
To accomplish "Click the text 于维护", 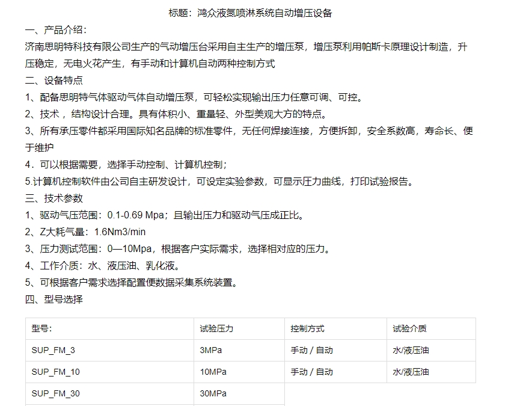I will (39, 148).
